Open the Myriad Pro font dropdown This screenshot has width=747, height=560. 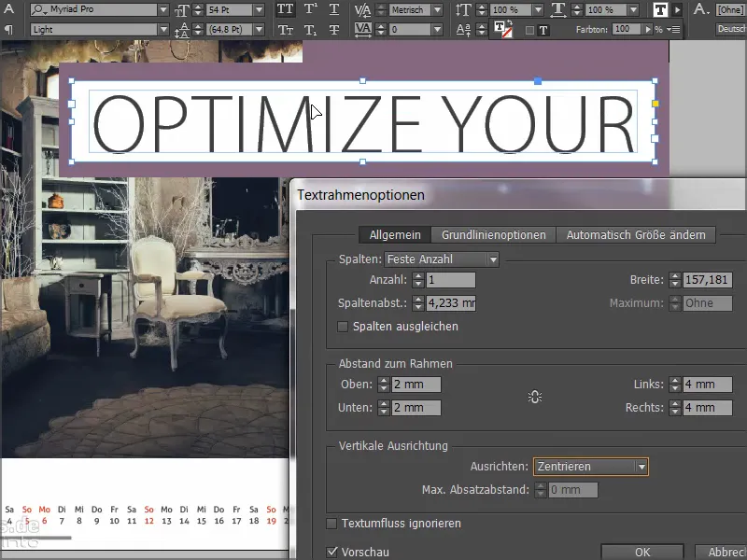pyautogui.click(x=163, y=9)
